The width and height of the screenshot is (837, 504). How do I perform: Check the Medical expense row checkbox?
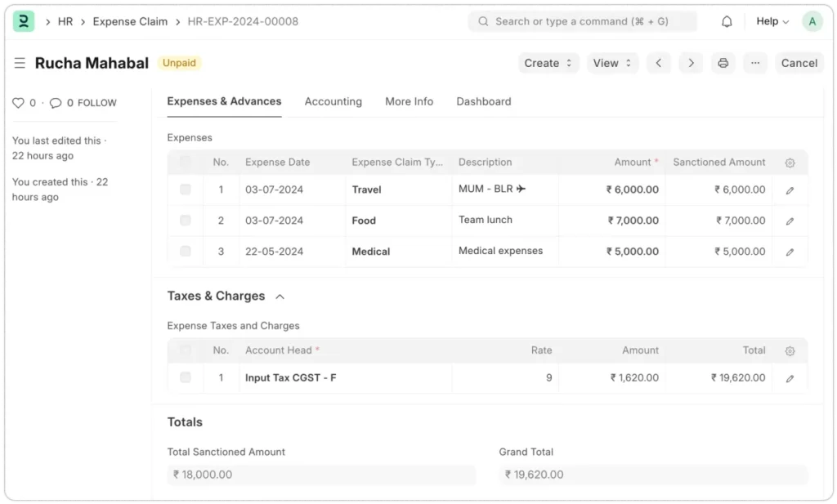186,252
